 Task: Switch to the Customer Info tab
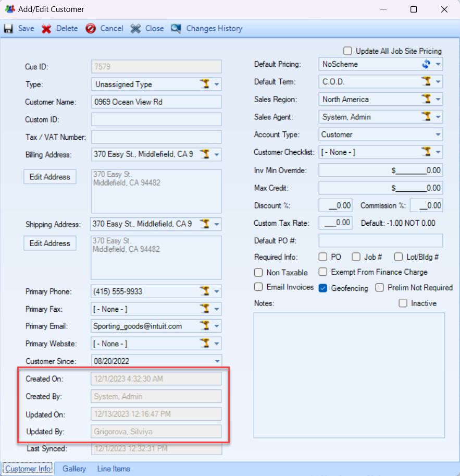(x=28, y=469)
